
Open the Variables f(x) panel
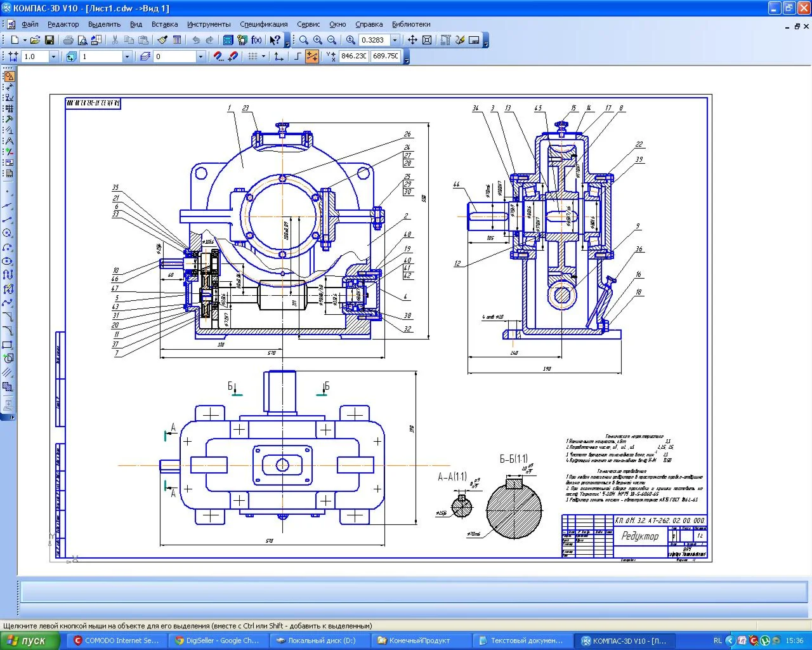point(257,40)
